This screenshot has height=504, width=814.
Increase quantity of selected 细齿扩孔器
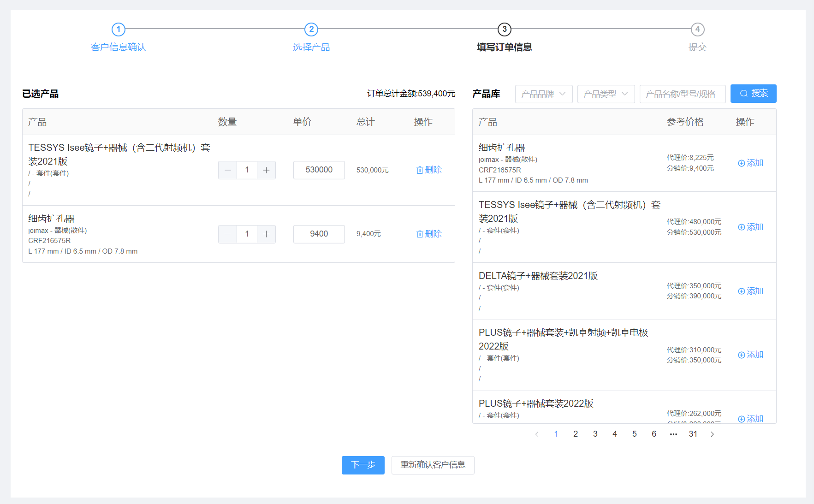(266, 234)
